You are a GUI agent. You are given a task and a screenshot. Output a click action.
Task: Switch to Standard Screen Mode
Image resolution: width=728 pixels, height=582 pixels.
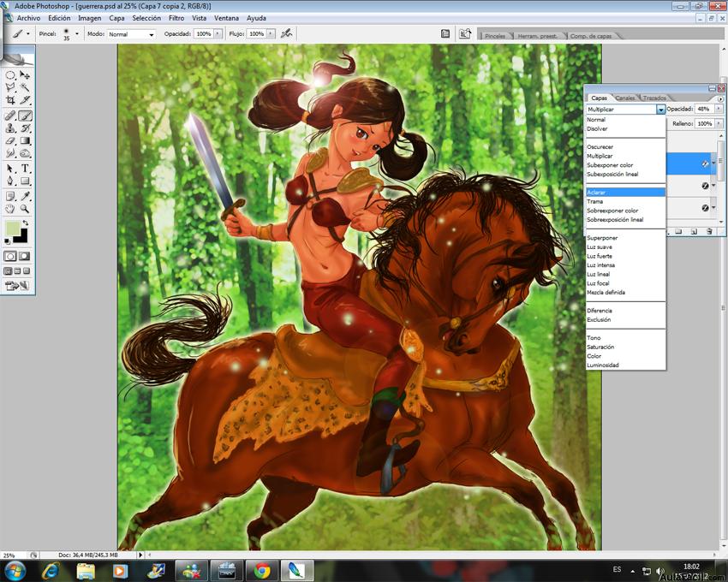8,271
